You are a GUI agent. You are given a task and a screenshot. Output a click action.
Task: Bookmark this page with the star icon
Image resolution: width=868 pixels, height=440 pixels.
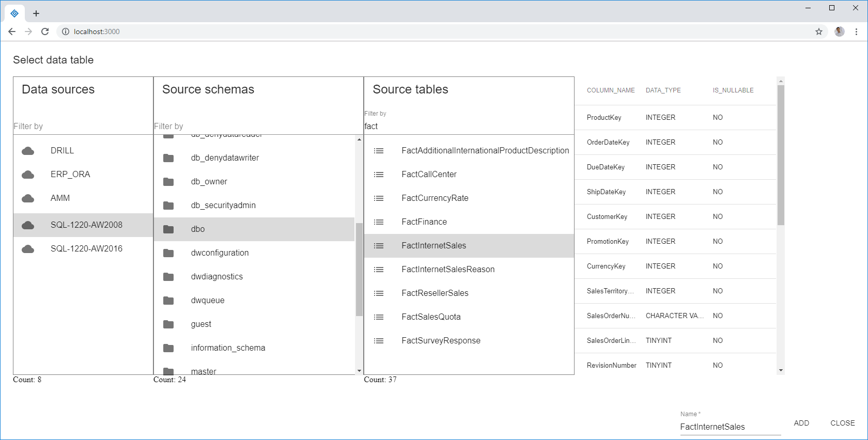point(819,32)
